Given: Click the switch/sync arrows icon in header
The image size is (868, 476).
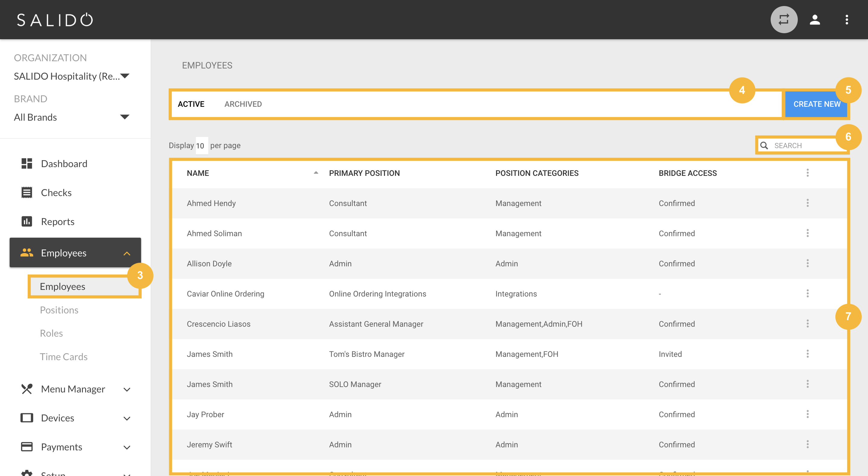Looking at the screenshot, I should [784, 20].
